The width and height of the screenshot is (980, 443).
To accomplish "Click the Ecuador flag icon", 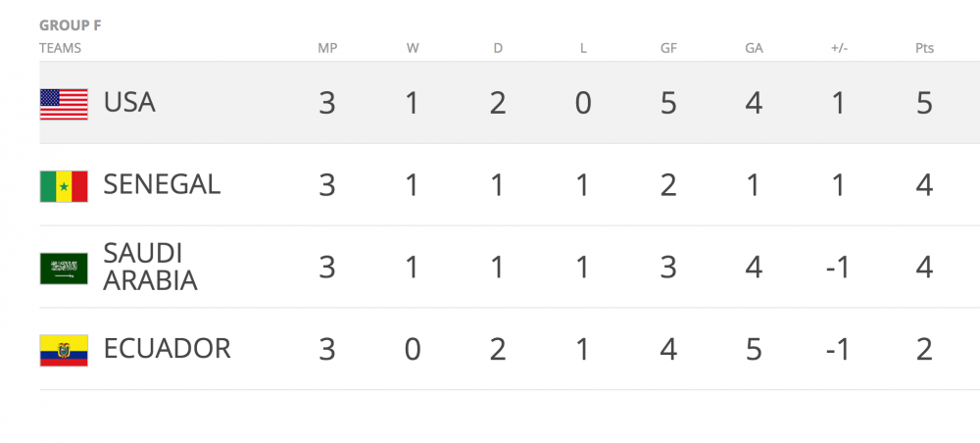I will click(x=64, y=350).
